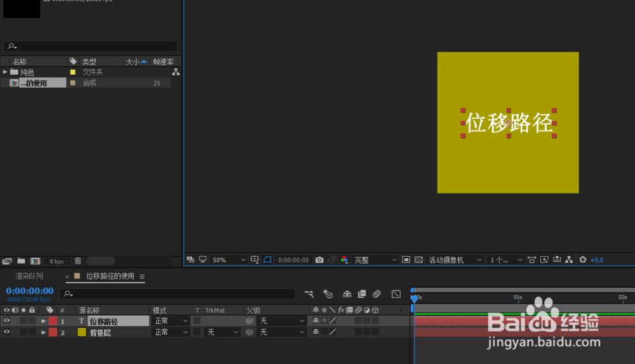The image size is (635, 364).
Task: Click the label tag column header in project
Action: click(73, 62)
